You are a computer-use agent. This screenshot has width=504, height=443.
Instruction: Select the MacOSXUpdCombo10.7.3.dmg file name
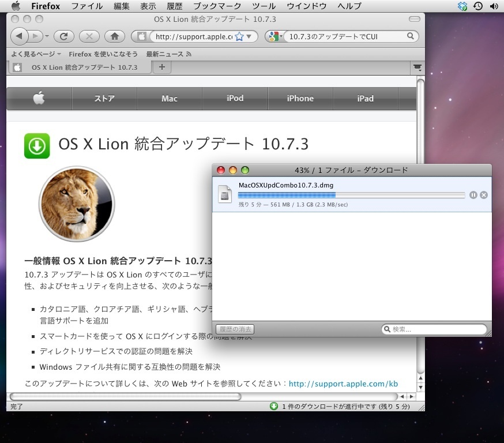(x=286, y=185)
